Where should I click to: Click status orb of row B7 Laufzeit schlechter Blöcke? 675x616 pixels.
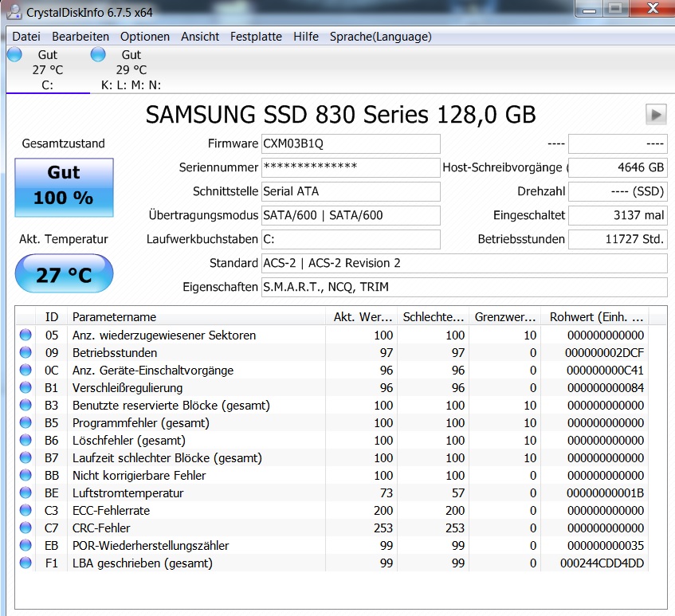click(x=26, y=457)
